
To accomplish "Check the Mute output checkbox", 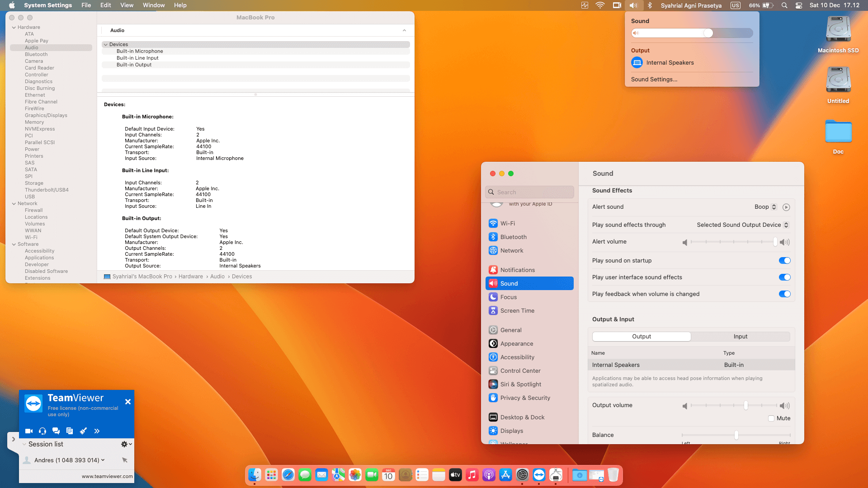I will [771, 418].
